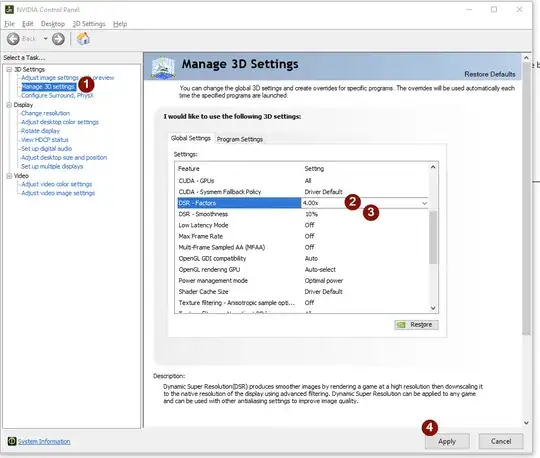The height and width of the screenshot is (458, 540).
Task: Open the Edit menu
Action: pyautogui.click(x=28, y=24)
